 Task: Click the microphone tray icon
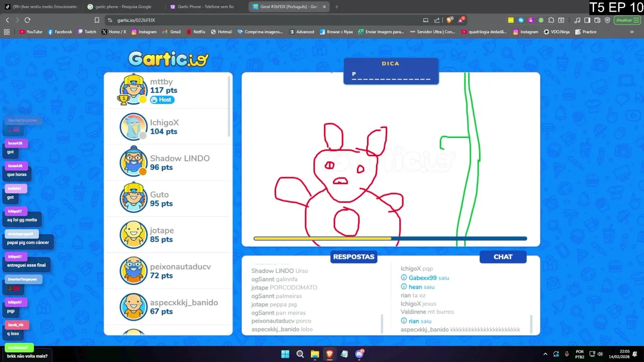pos(567,354)
